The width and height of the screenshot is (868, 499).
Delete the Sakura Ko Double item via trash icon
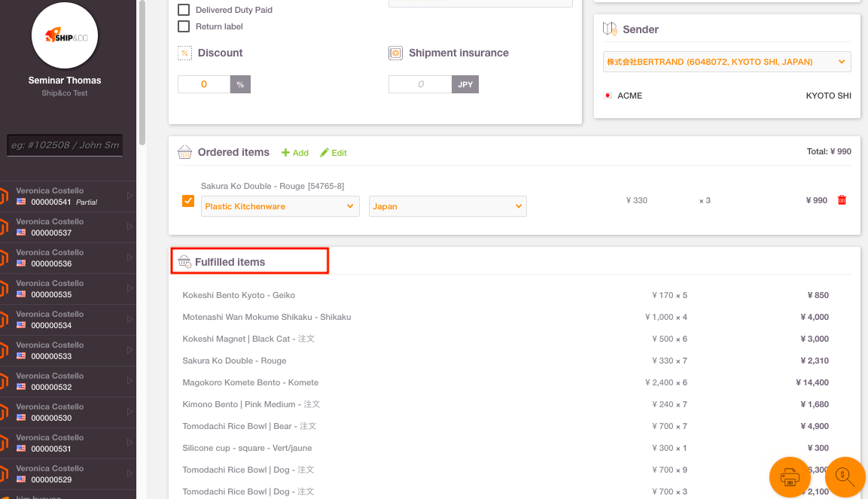[x=842, y=200]
